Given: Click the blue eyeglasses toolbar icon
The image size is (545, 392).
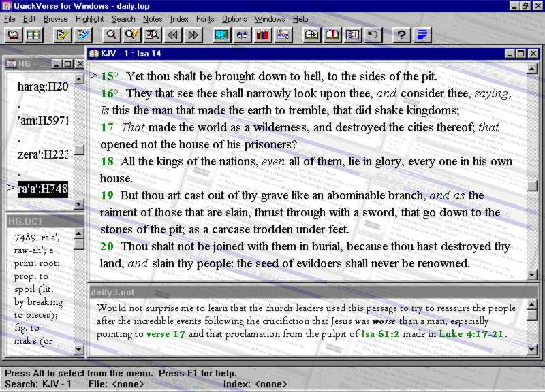Looking at the screenshot, I should tap(243, 35).
